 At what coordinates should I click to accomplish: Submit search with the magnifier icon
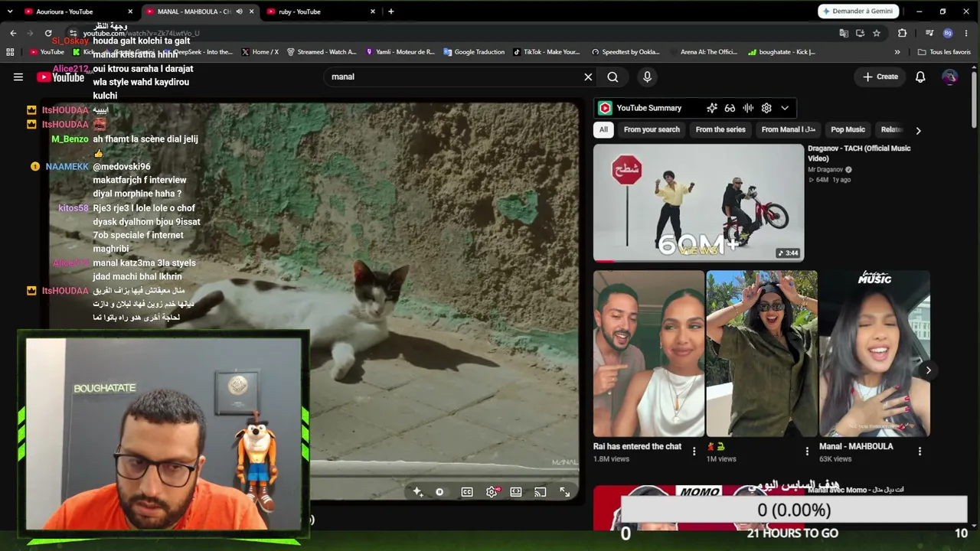612,77
